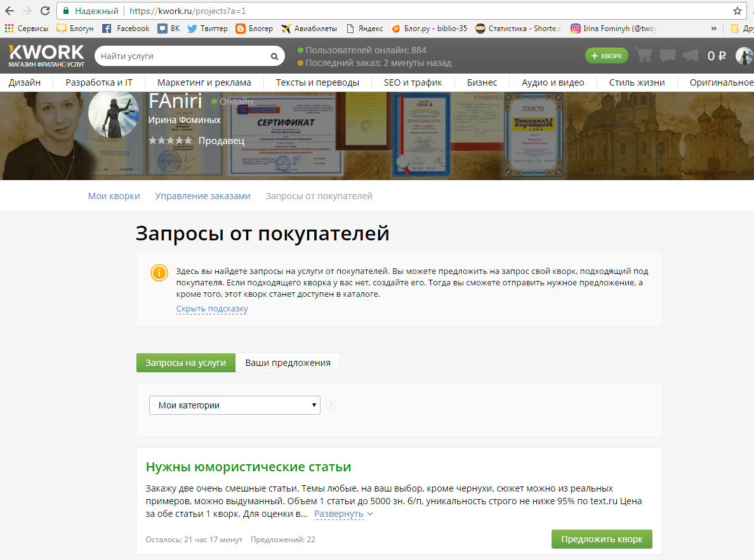Bookmark page with the star icon
The image size is (754, 560).
tap(737, 11)
